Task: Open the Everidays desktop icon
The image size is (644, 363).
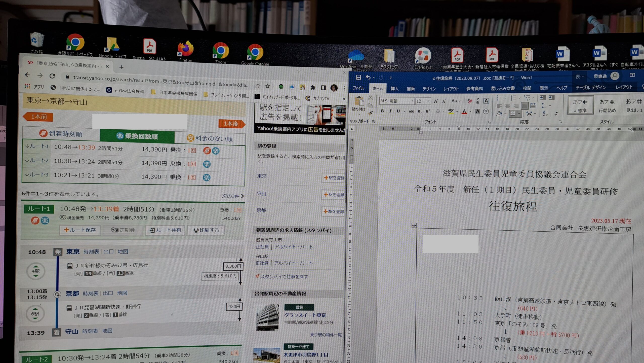Action: point(423,58)
